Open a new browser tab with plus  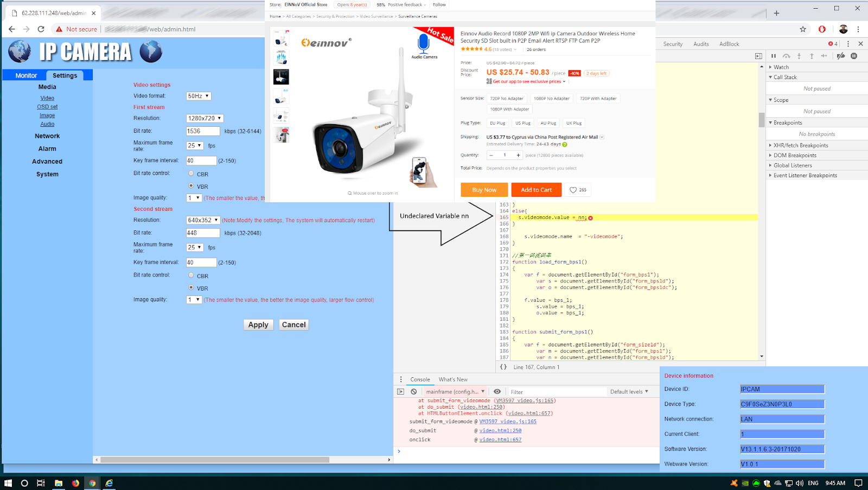click(776, 13)
